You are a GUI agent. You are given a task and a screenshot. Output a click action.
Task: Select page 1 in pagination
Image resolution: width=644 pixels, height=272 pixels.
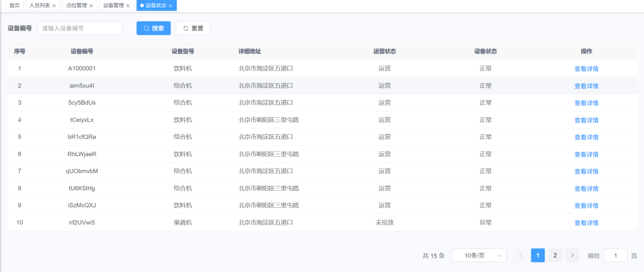tap(538, 255)
